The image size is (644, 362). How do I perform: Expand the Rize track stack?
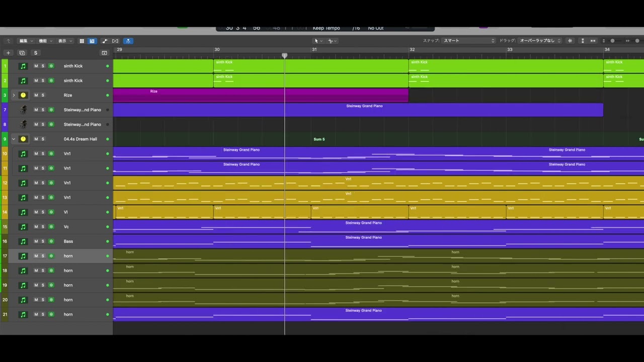(x=14, y=95)
